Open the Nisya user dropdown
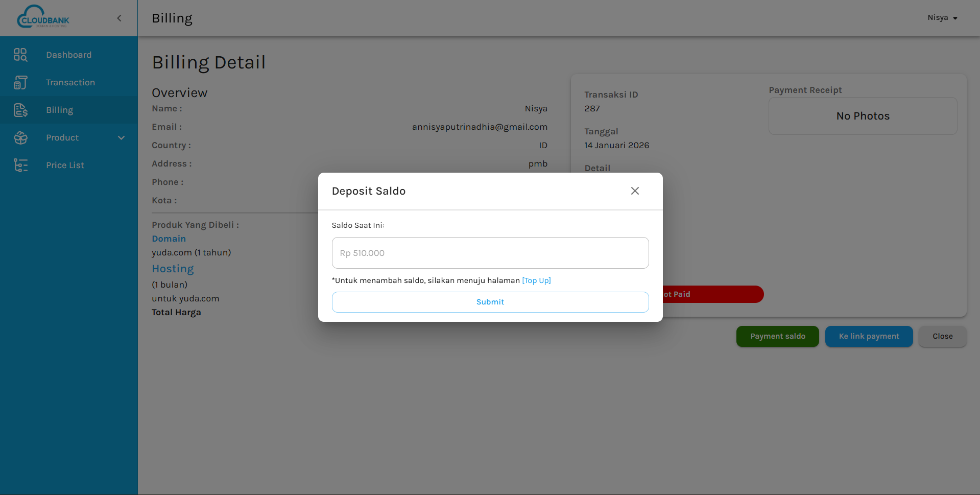980x495 pixels. [942, 18]
